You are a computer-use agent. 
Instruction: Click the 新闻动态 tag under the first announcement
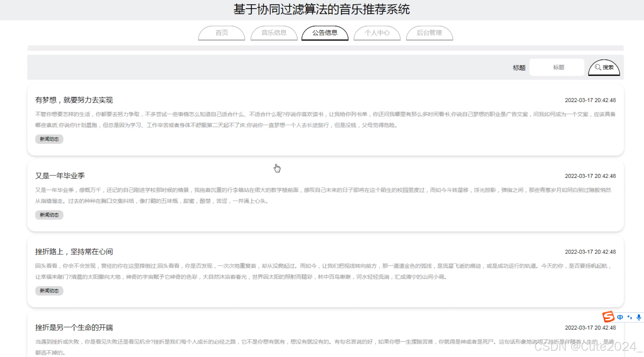(x=49, y=139)
